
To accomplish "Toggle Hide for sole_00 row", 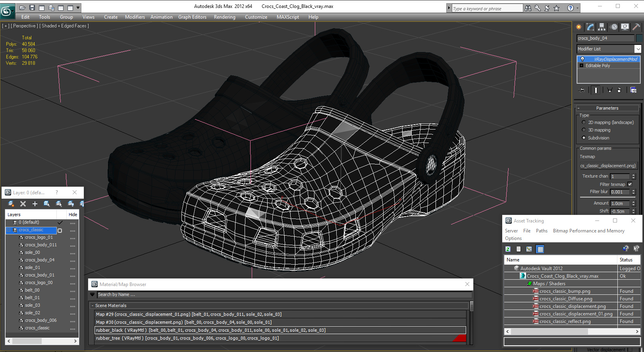I will pyautogui.click(x=73, y=253).
